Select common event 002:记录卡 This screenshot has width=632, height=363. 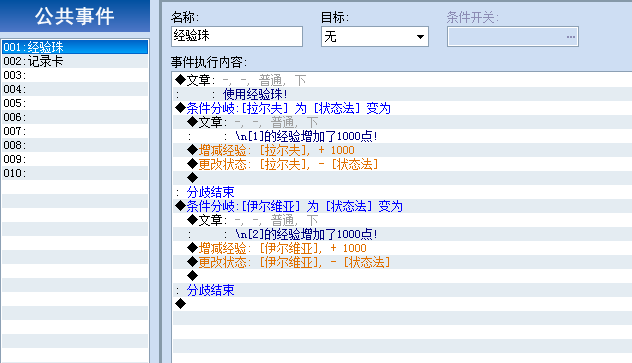[x=75, y=61]
